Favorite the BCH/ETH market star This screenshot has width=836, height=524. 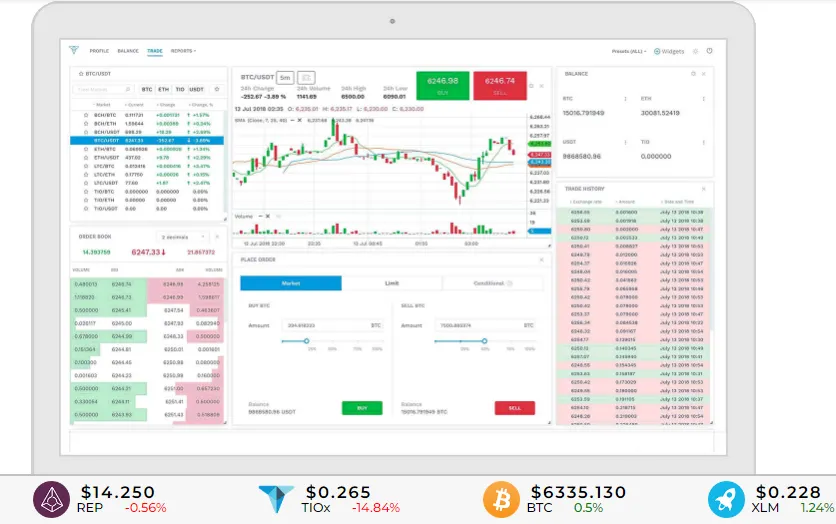85,124
